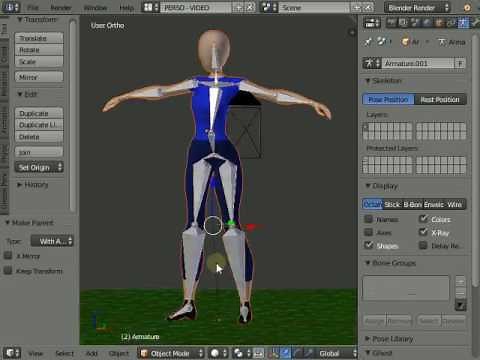Edit the Armature.001 name field
The width and height of the screenshot is (480, 360).
(x=418, y=63)
